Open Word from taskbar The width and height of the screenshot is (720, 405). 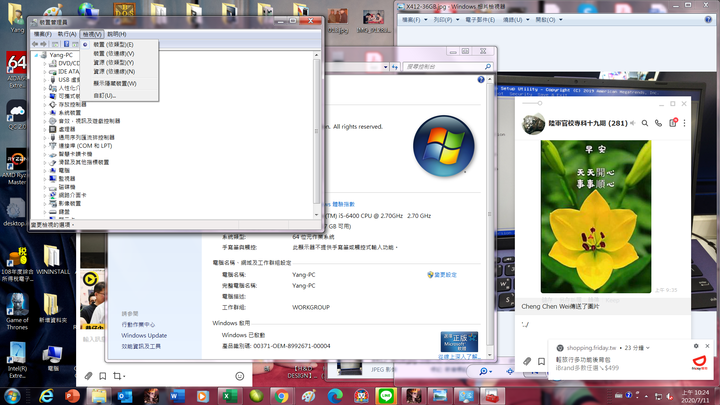pyautogui.click(x=177, y=396)
